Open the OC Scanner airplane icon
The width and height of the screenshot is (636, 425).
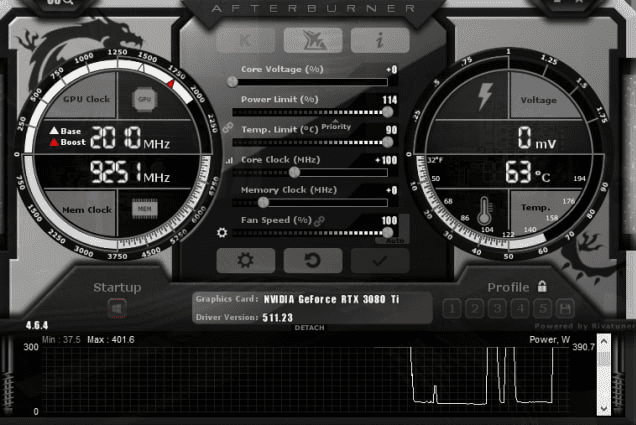click(313, 40)
